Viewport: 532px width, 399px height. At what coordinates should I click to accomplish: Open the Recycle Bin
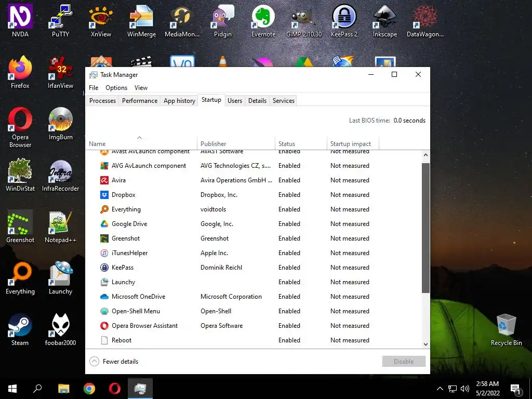tap(506, 329)
